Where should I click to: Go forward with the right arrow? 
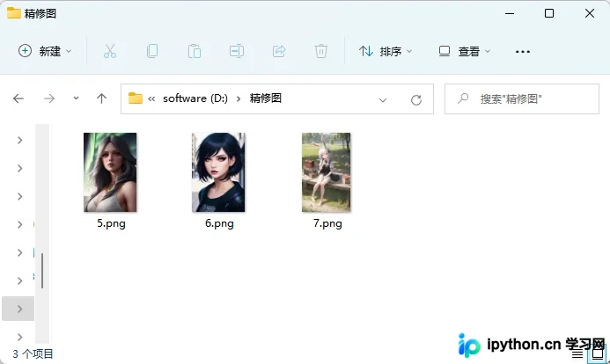49,98
